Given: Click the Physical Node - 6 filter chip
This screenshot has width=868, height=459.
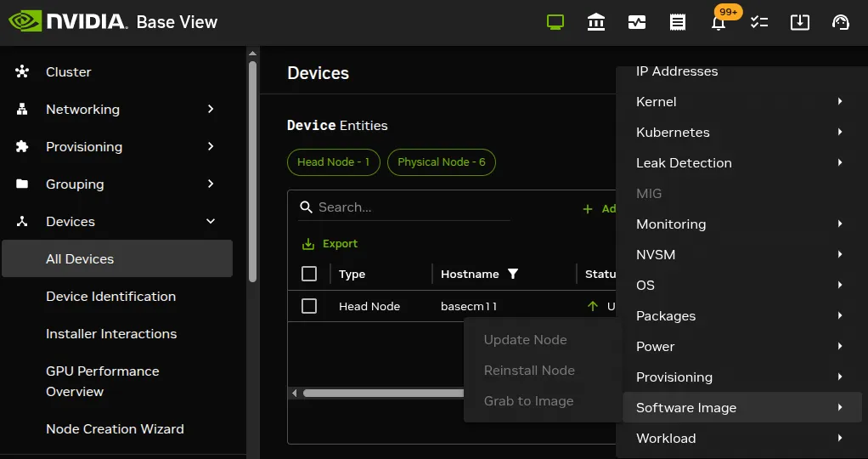Looking at the screenshot, I should (441, 161).
